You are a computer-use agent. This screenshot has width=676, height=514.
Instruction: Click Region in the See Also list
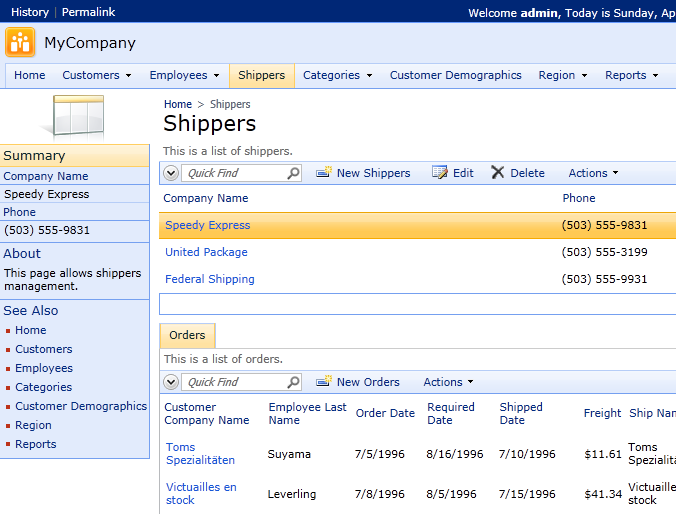33,425
